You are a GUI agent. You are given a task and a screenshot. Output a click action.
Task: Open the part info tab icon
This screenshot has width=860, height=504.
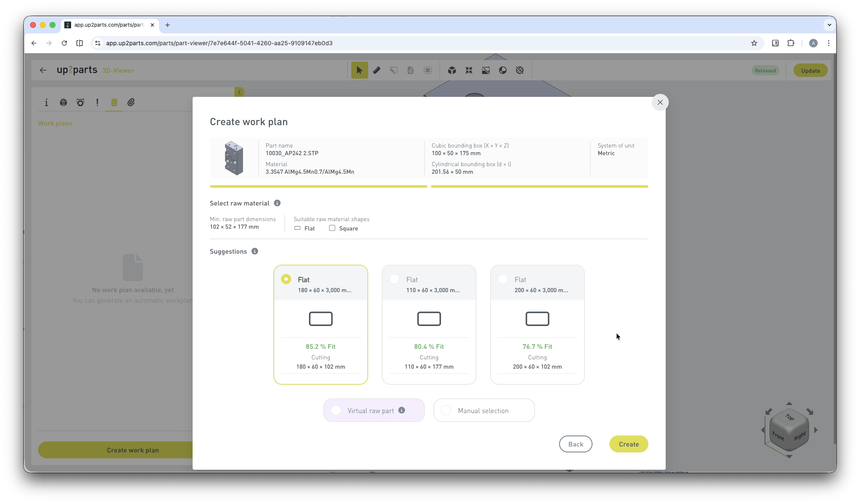point(47,102)
